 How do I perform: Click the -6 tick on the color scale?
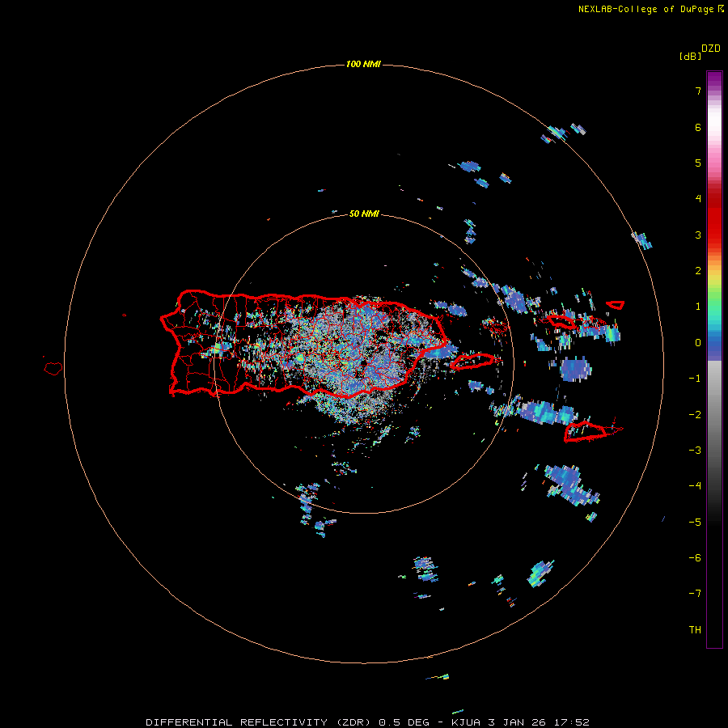695,558
